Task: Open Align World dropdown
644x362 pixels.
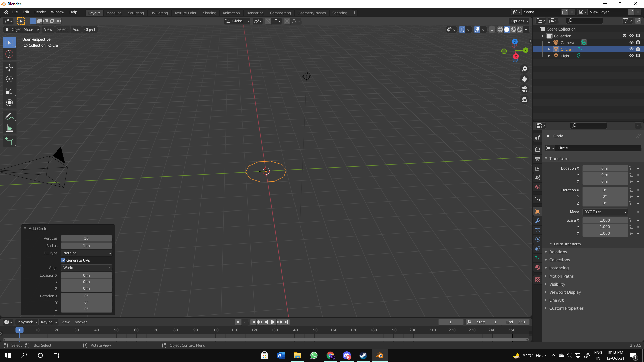Action: point(87,268)
